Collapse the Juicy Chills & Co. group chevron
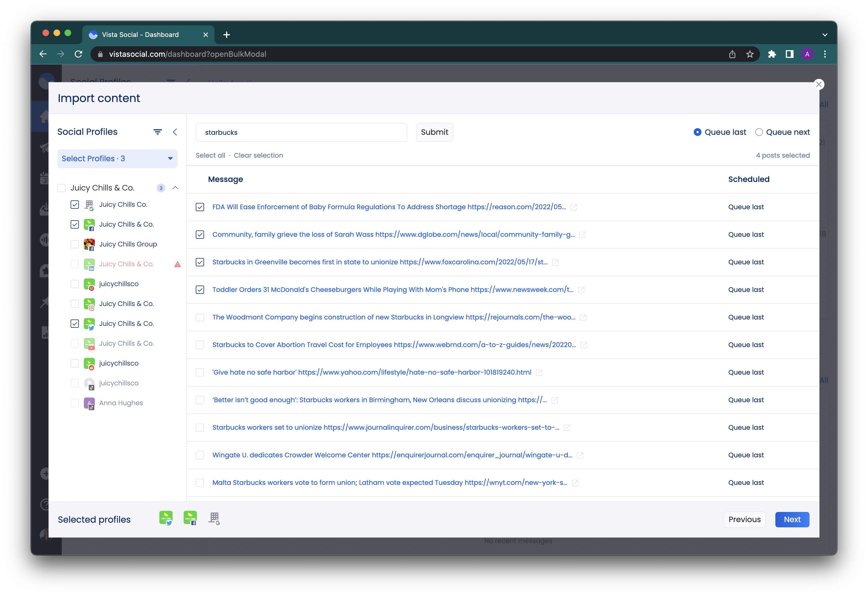Image resolution: width=868 pixels, height=596 pixels. [175, 188]
